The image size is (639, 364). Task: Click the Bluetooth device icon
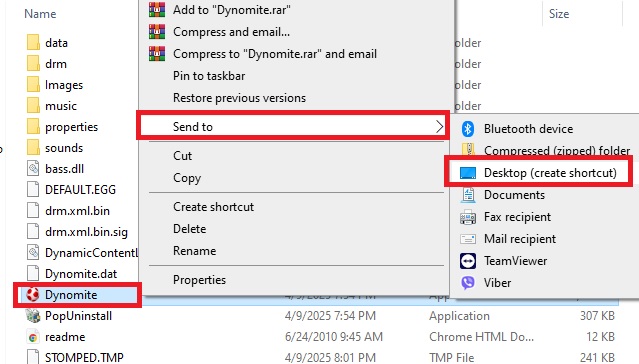pyautogui.click(x=468, y=129)
